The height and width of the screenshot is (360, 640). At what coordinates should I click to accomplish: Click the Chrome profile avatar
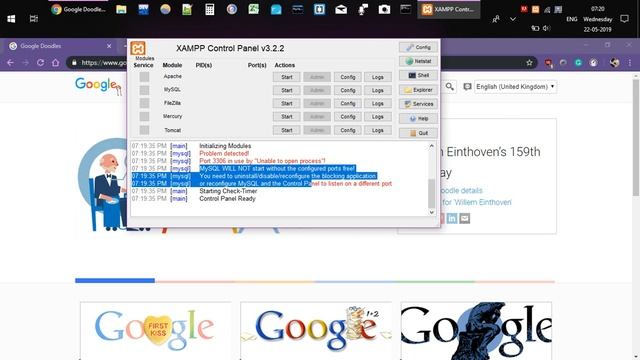614,63
